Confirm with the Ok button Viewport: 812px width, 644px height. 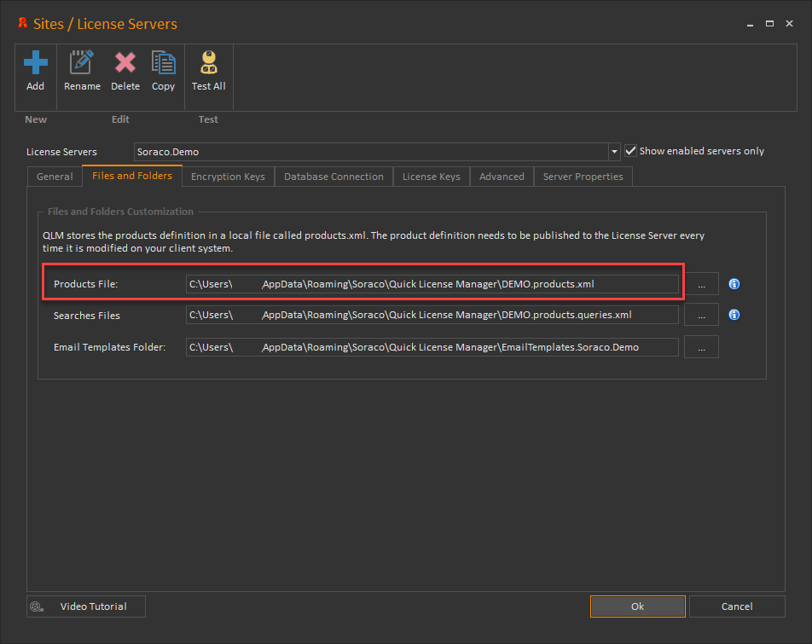tap(637, 606)
